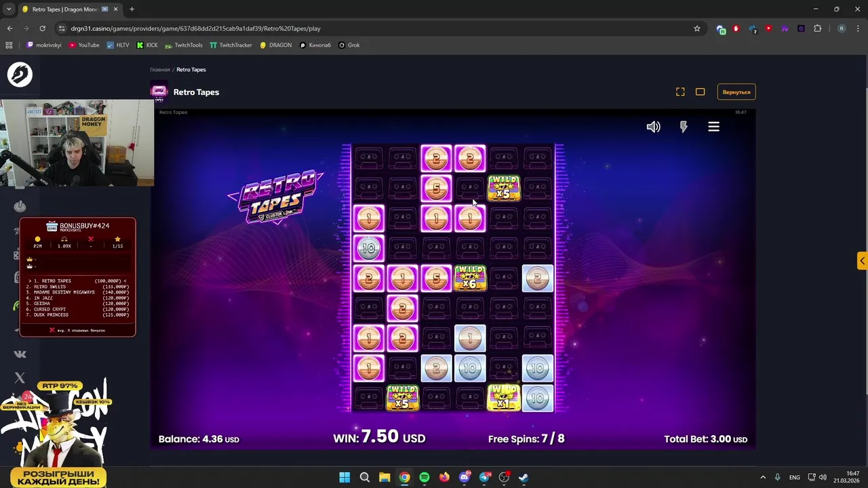Open the X social icon in sidebar
Image resolution: width=868 pixels, height=488 pixels.
point(20,378)
